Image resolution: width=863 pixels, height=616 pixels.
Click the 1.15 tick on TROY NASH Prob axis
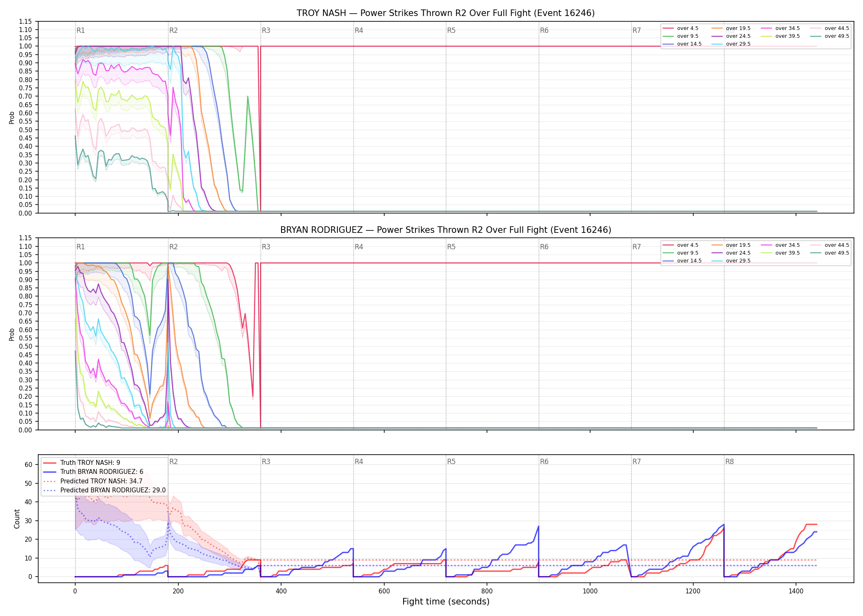click(25, 21)
